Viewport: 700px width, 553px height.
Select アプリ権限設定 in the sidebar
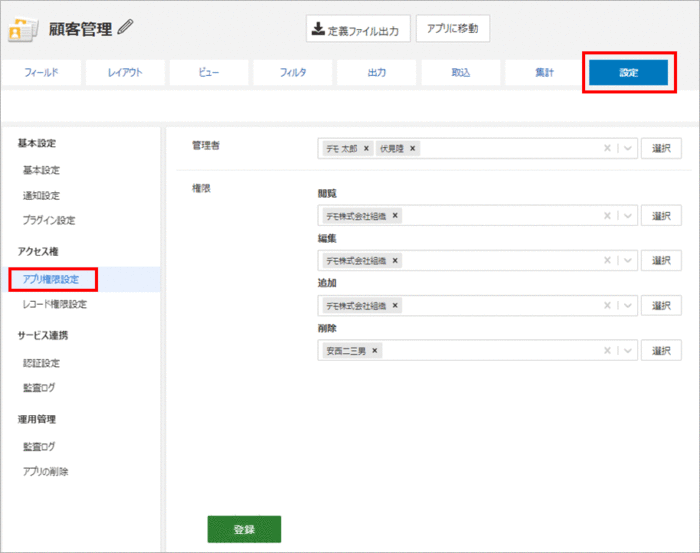[x=51, y=279]
